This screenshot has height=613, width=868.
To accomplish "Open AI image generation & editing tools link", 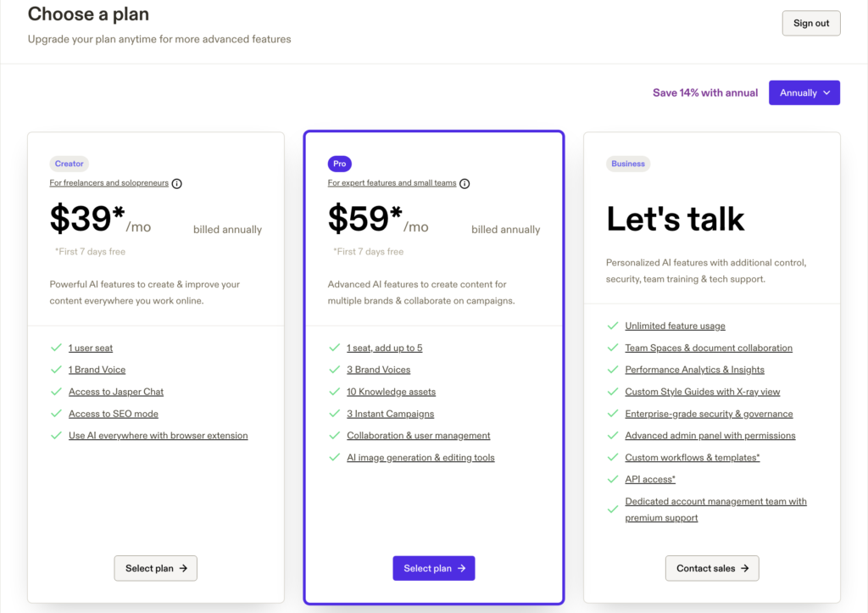I will [420, 458].
